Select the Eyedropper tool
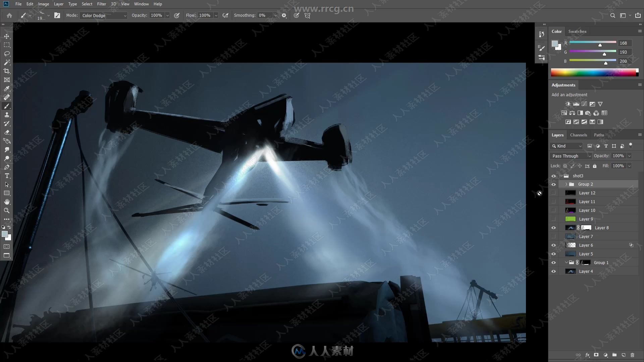The image size is (644, 362). [7, 88]
